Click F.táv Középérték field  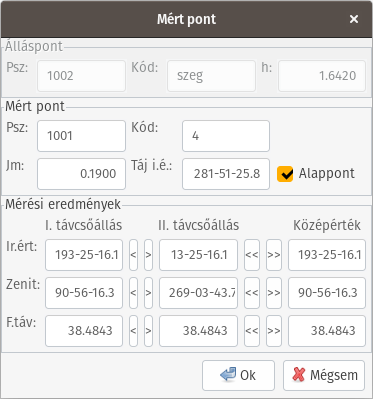point(327,331)
